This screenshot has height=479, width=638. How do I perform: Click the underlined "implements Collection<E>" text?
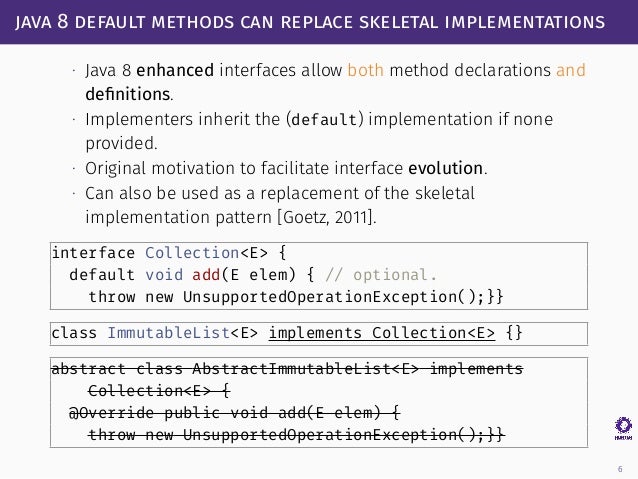382,333
